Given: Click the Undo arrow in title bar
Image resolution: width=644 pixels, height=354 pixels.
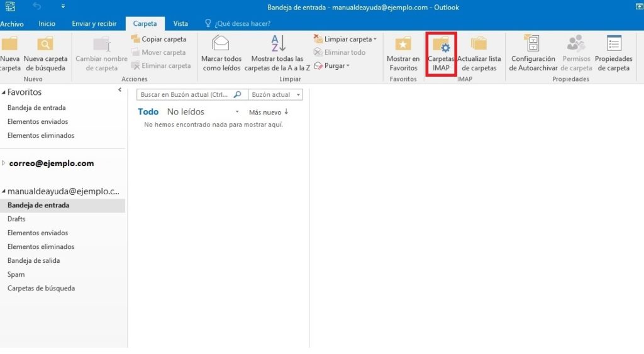Looking at the screenshot, I should tap(37, 6).
